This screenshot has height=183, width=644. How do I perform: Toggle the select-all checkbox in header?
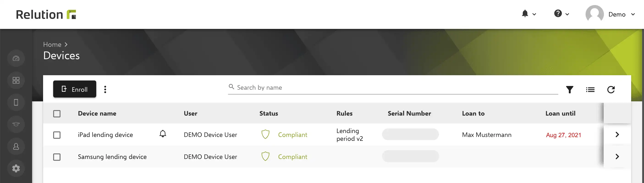57,114
